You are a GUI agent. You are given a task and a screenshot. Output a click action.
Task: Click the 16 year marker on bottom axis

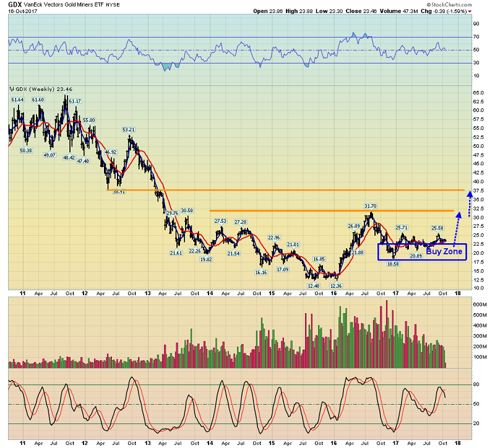[334, 295]
